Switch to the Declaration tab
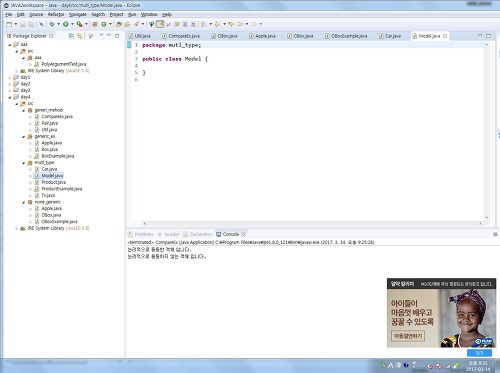Viewport: 500px width, 373px height. click(198, 234)
